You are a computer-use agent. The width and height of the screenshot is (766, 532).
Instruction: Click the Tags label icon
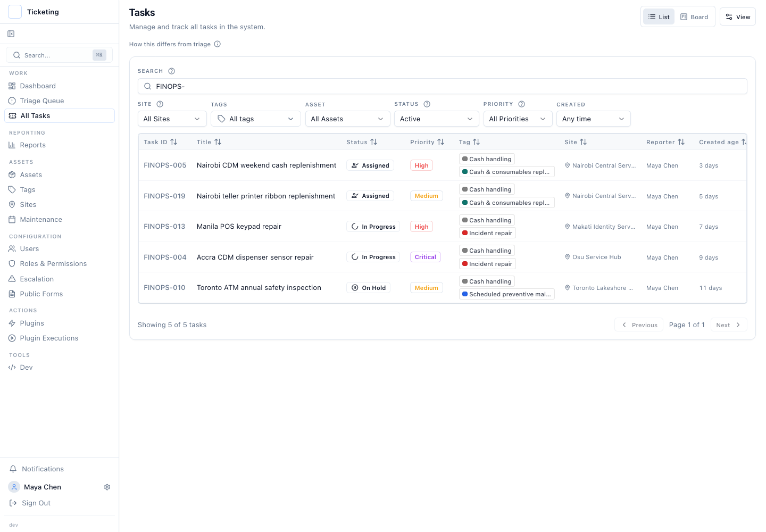click(12, 190)
